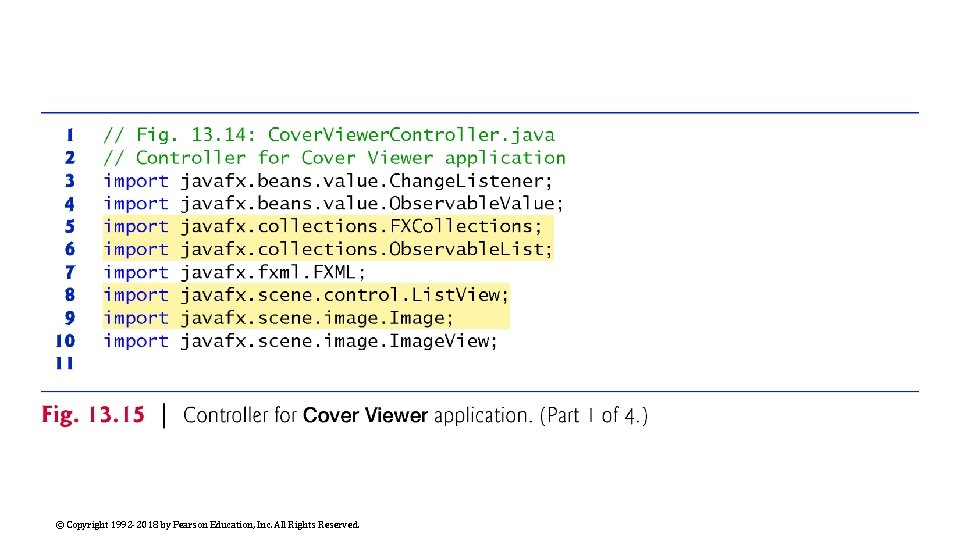Click line number 1 in the listing

70,135
